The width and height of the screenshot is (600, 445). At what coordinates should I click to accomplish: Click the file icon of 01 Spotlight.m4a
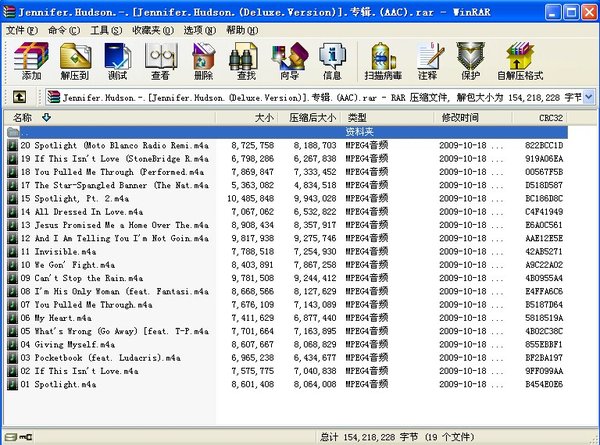coord(12,384)
